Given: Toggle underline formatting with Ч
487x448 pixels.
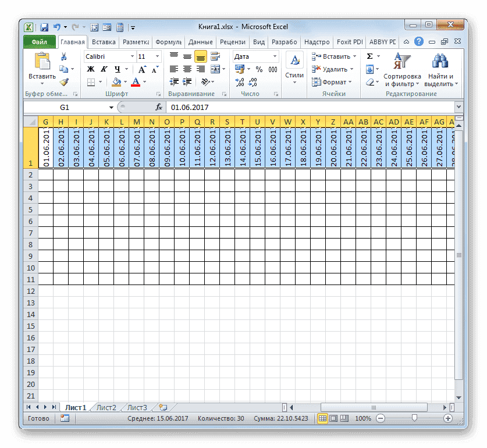Looking at the screenshot, I should coord(116,69).
